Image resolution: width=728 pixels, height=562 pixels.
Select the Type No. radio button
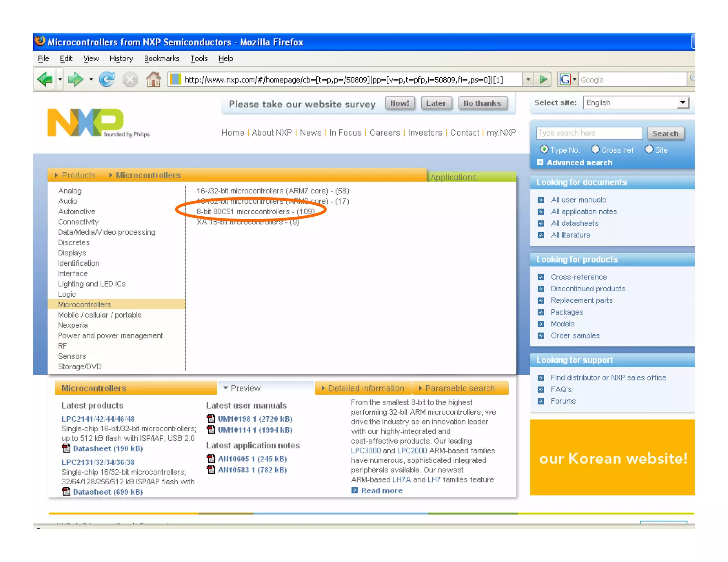coord(544,150)
